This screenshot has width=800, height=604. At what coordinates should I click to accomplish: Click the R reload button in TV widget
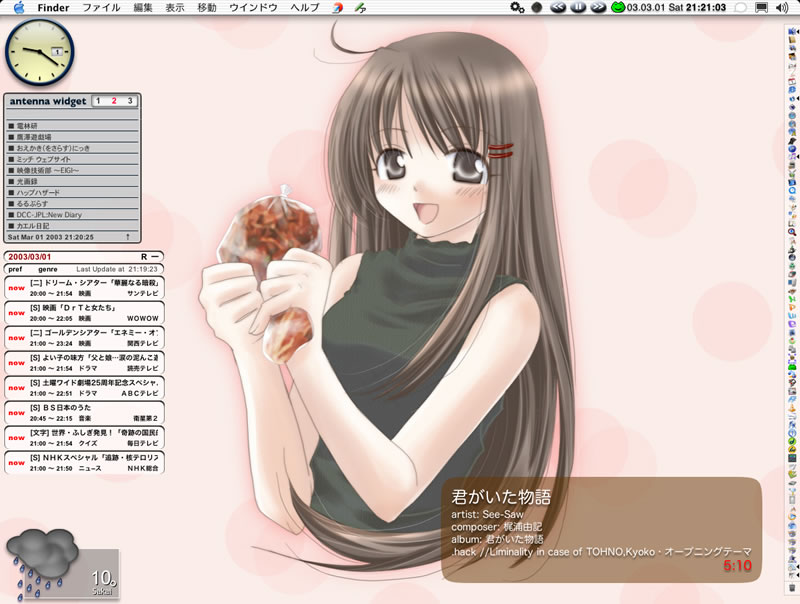coord(144,257)
